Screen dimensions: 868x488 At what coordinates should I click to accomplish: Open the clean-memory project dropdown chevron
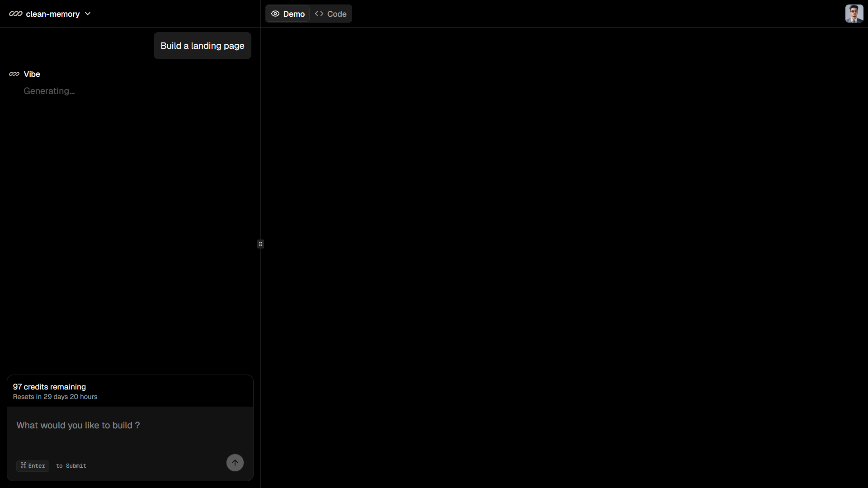click(x=88, y=14)
